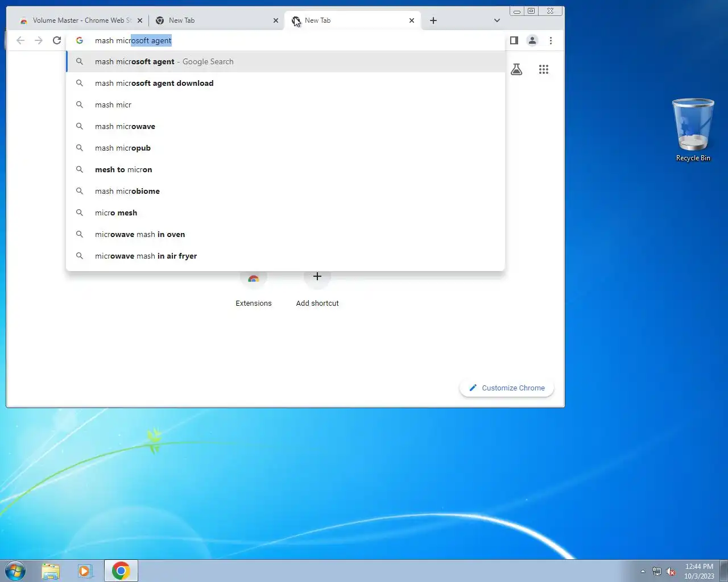Open the Recycle Bin on desktop

[x=693, y=130]
